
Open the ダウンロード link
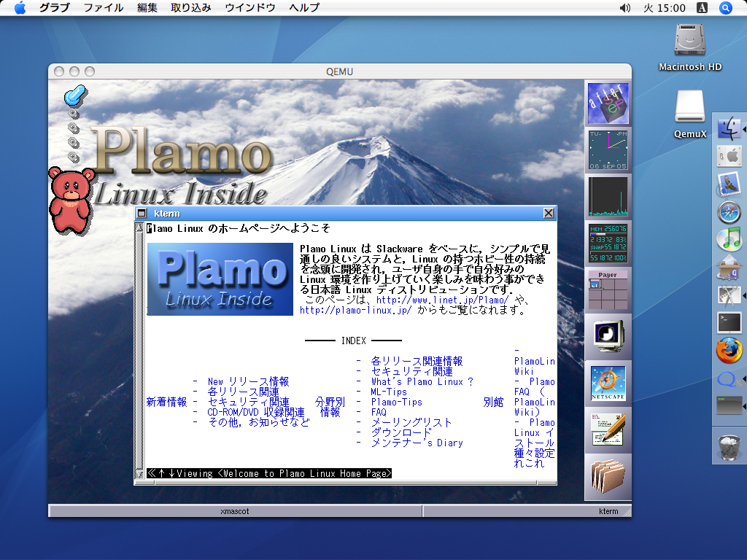[x=401, y=433]
